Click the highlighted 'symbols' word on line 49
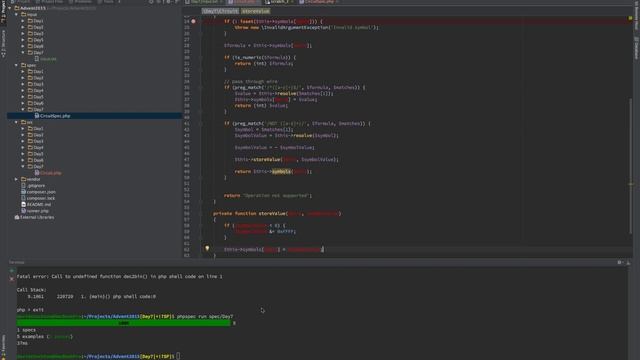640x360 pixels. point(281,171)
